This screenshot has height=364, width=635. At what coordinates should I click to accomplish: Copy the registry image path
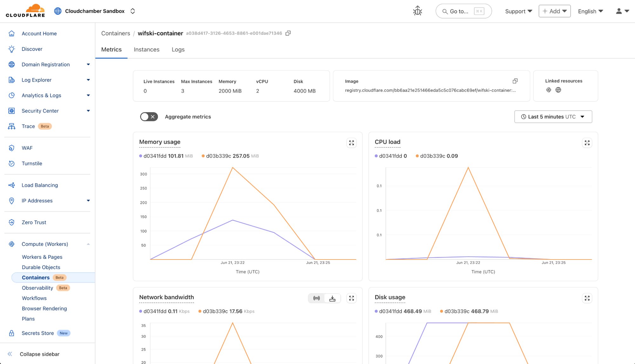[515, 81]
